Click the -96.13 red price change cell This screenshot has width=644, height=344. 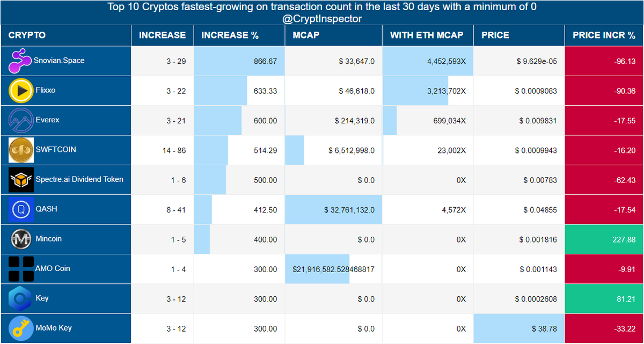click(604, 61)
